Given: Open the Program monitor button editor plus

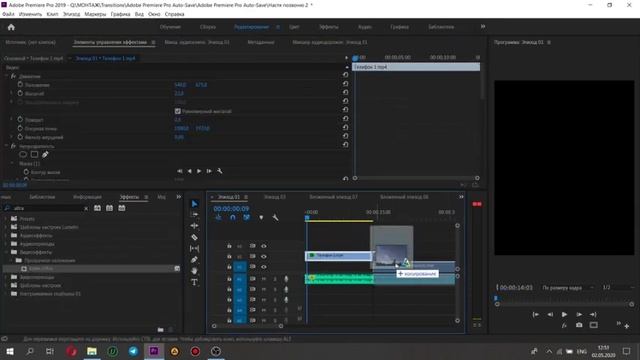Looking at the screenshot, I should [627, 326].
